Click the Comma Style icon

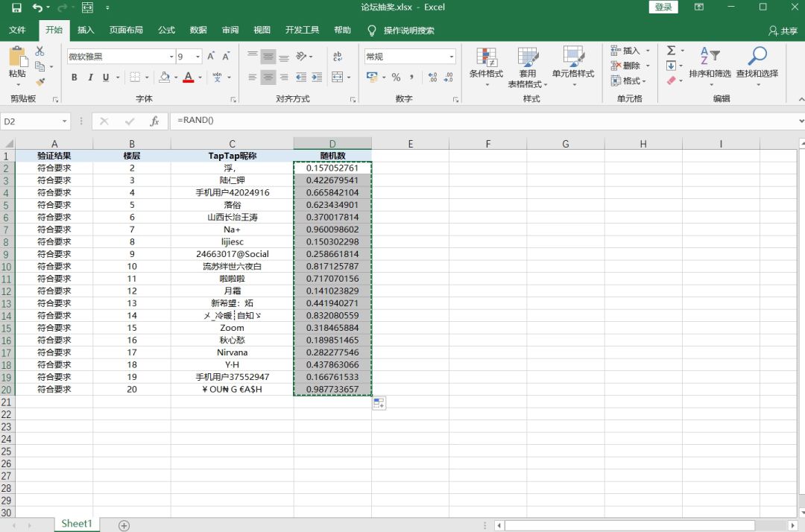point(411,77)
